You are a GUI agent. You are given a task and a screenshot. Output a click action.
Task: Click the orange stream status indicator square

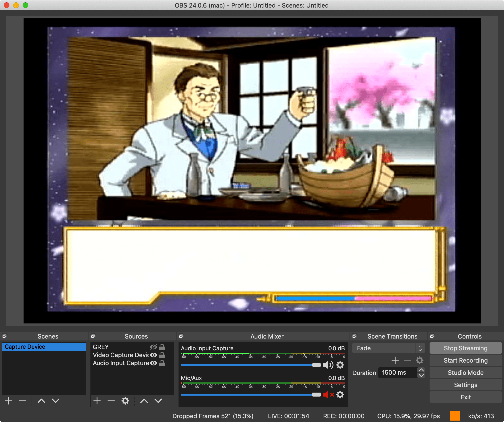[x=455, y=416]
